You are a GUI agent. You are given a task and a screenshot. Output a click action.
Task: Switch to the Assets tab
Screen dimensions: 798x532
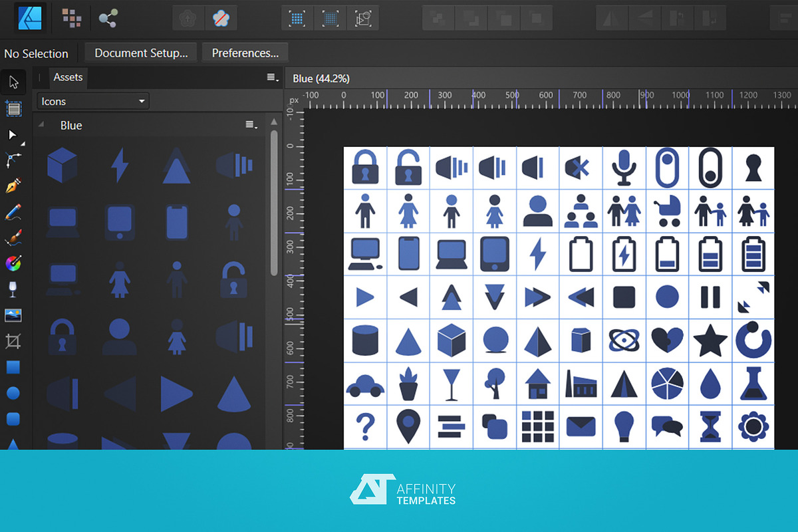point(68,77)
